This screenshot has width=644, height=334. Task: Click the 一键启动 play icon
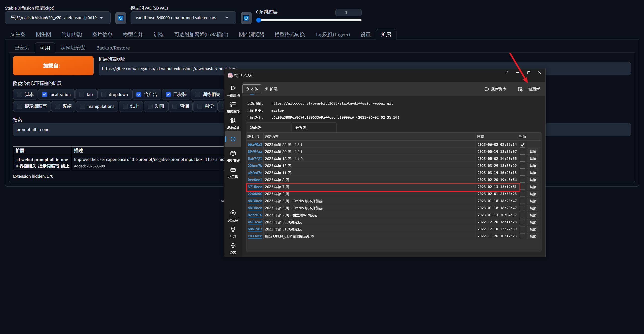tap(233, 88)
